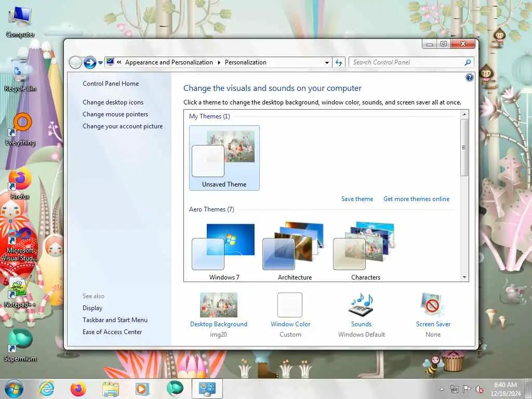The width and height of the screenshot is (532, 399).
Task: Click the Window Color link
Action: pos(290,324)
